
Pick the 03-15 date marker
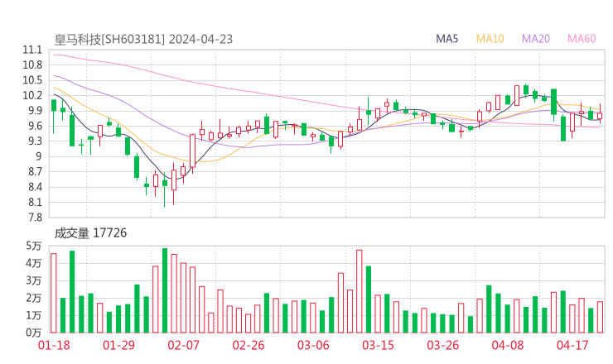point(378,345)
